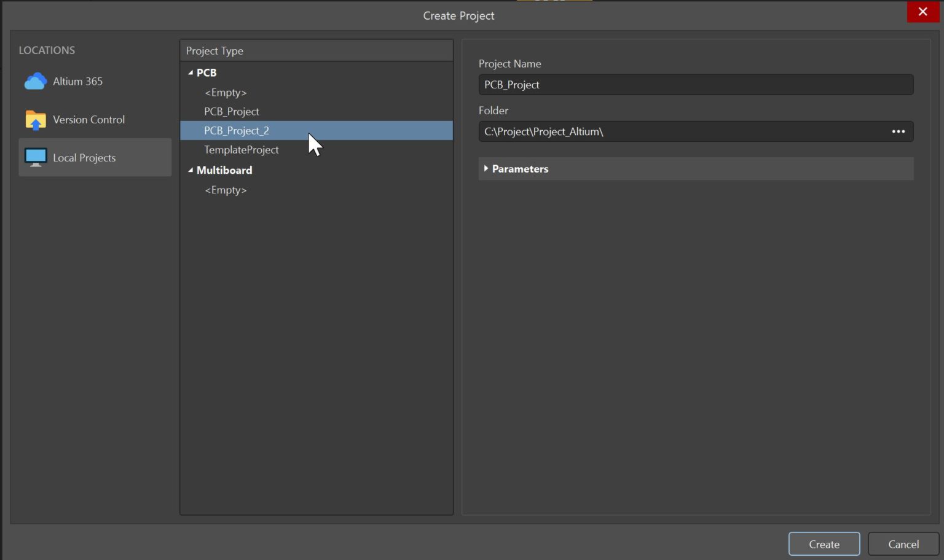
Task: Collapse the PCB project type group
Action: 191,72
